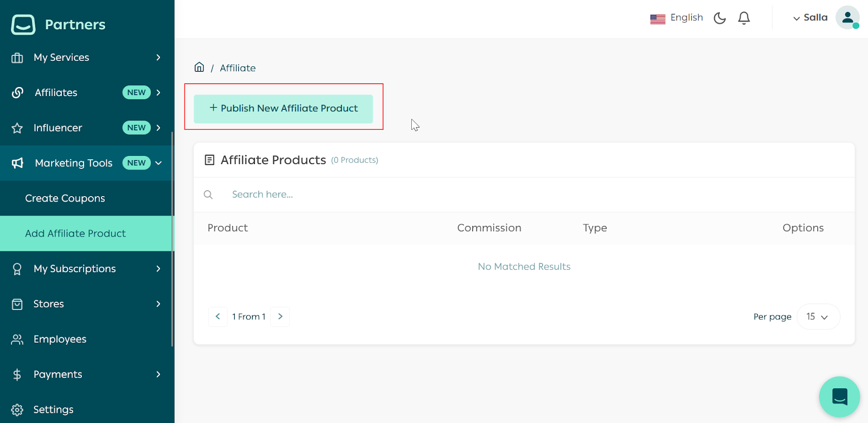Click Publish New Affiliate Product button

pyautogui.click(x=283, y=109)
